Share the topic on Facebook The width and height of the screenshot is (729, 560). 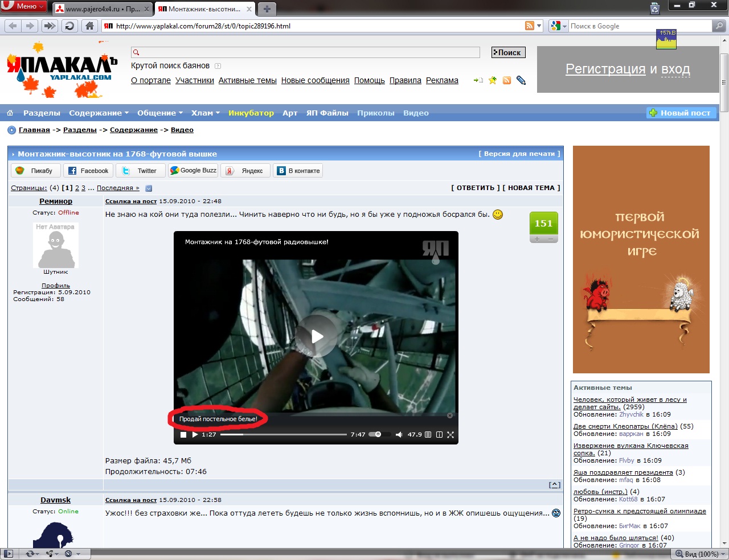88,171
